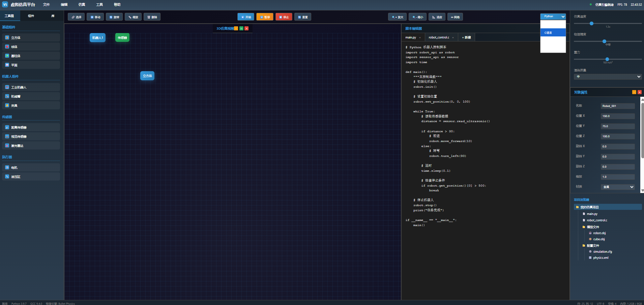
Task: Add a 平面 plane from the toolbox
Action: [x=31, y=65]
